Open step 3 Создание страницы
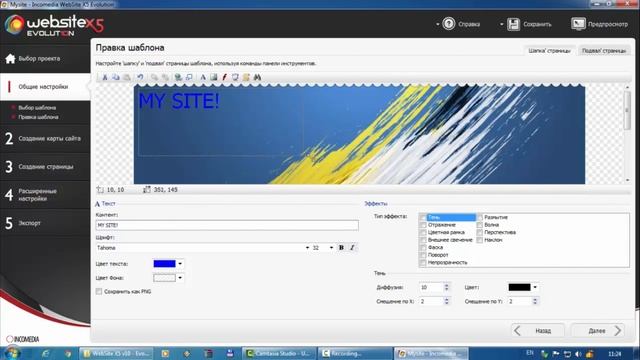Image resolution: width=640 pixels, height=360 pixels. [x=45, y=167]
